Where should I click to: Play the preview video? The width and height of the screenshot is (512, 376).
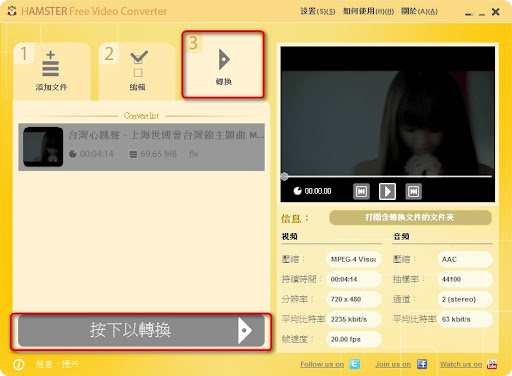point(387,191)
